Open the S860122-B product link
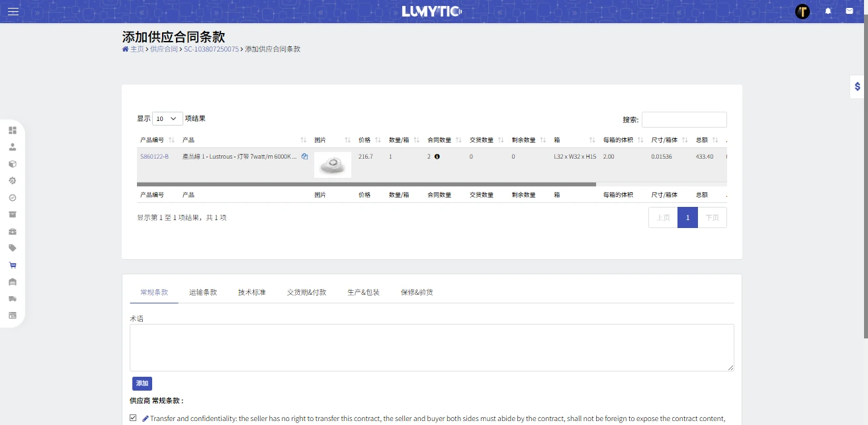 coord(154,157)
